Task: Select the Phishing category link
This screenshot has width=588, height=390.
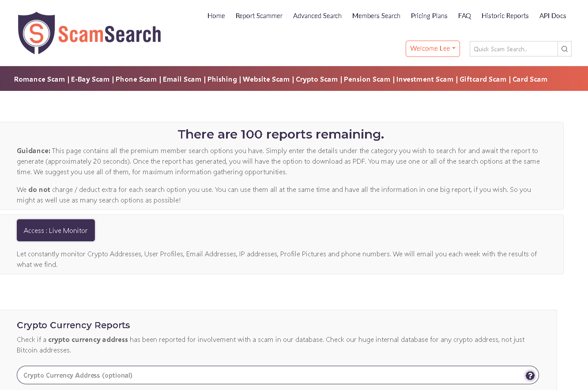Action: 222,79
